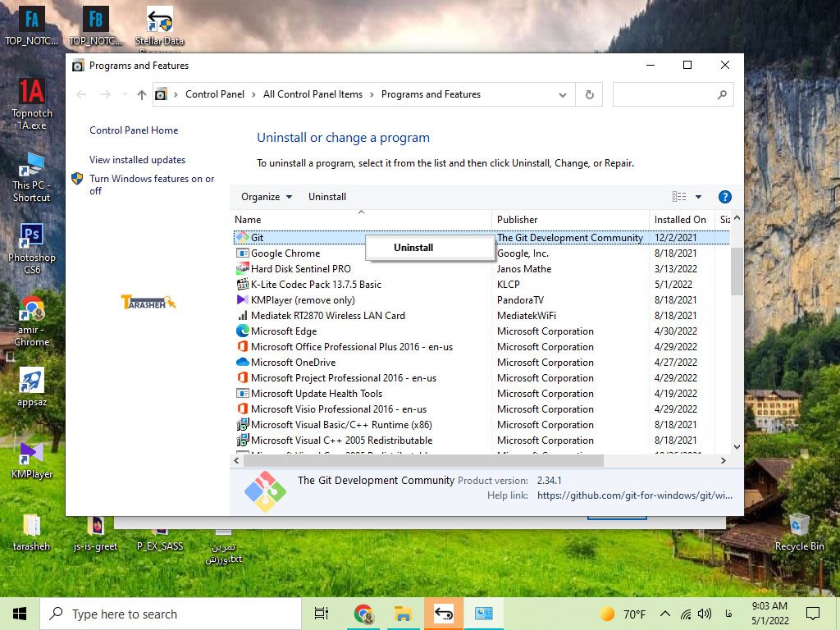Open File Explorer from the taskbar
The width and height of the screenshot is (840, 630).
403,614
